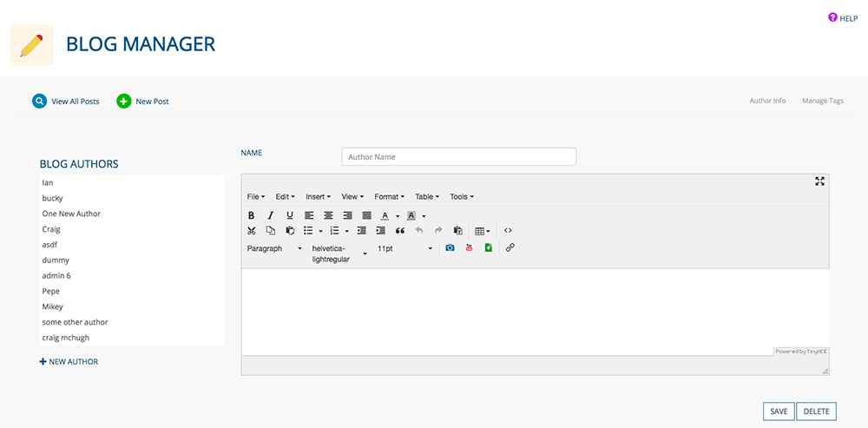This screenshot has height=428, width=868.
Task: Center align the text
Action: (x=328, y=215)
